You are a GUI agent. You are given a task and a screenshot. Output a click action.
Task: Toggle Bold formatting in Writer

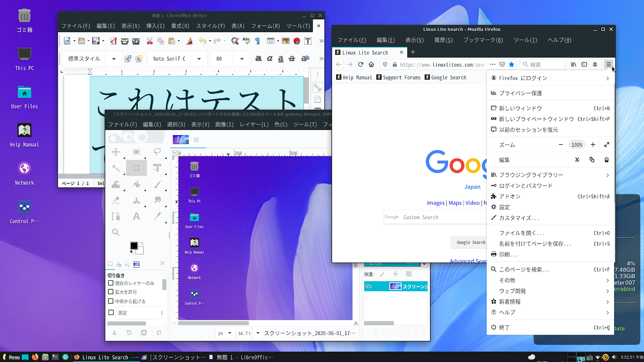tap(258, 59)
